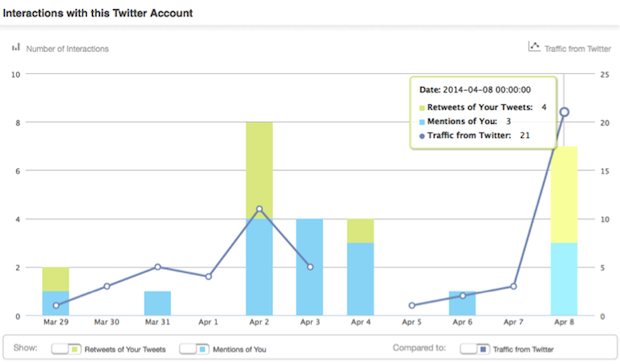
Task: Click the Apr 8 yellow retweets bar segment
Action: point(564,194)
